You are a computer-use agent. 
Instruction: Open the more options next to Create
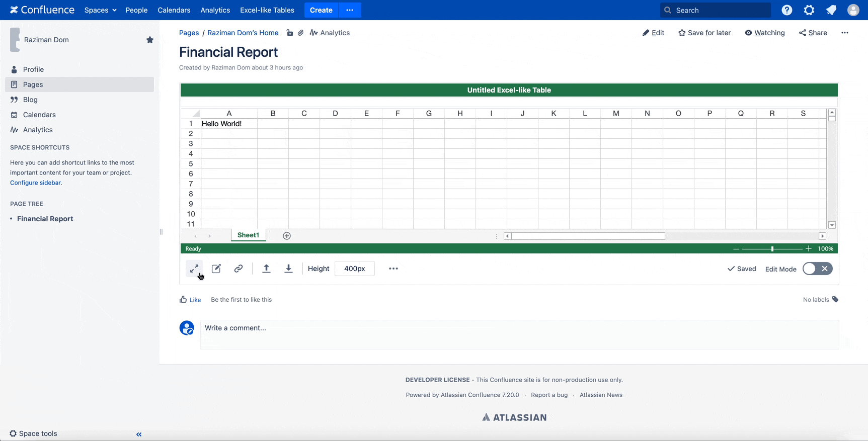[350, 10]
